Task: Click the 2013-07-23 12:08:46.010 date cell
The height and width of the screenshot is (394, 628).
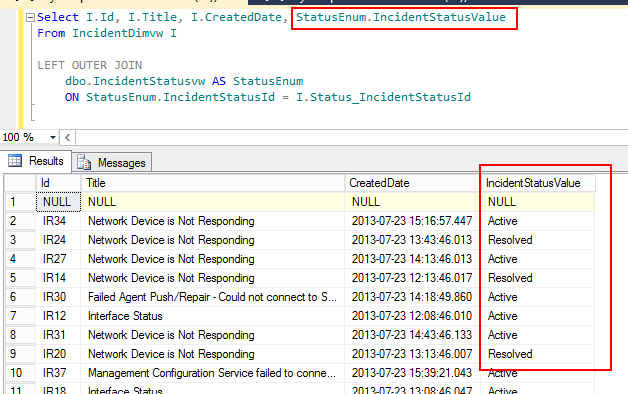Action: (x=413, y=316)
